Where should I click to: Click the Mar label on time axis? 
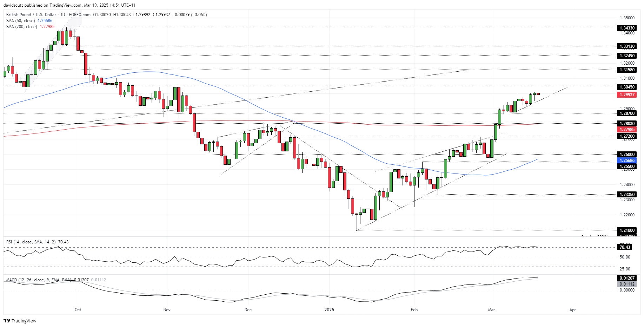[491, 309]
